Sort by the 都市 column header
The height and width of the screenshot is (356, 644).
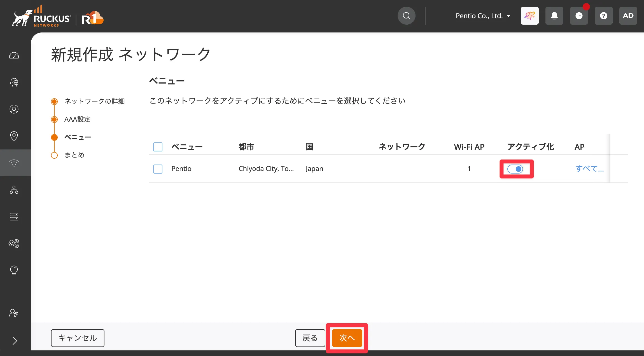pyautogui.click(x=246, y=147)
